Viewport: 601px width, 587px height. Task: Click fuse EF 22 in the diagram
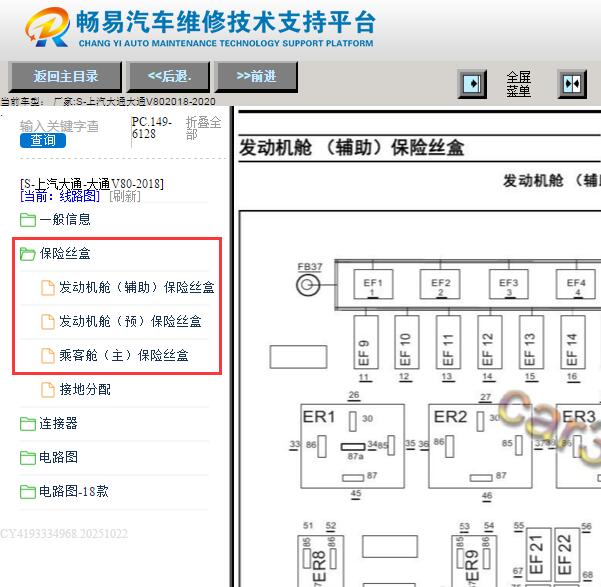coord(567,555)
